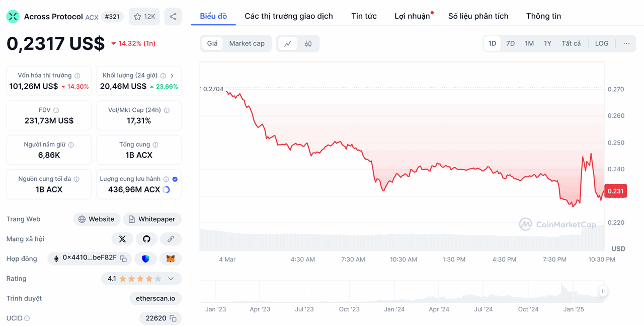Open the GitHub social link icon

146,239
